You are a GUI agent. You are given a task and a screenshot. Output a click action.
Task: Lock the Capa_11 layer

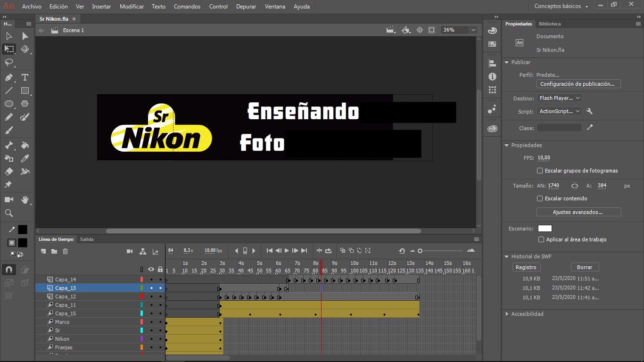point(160,305)
